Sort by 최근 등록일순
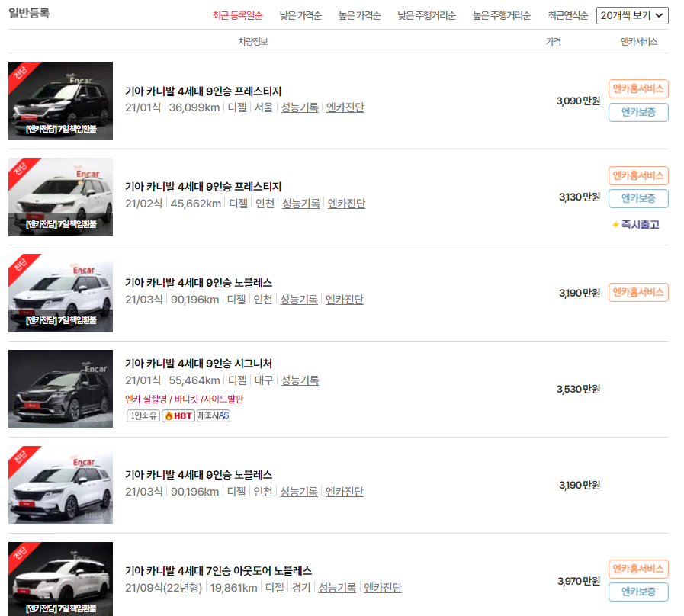 point(237,16)
